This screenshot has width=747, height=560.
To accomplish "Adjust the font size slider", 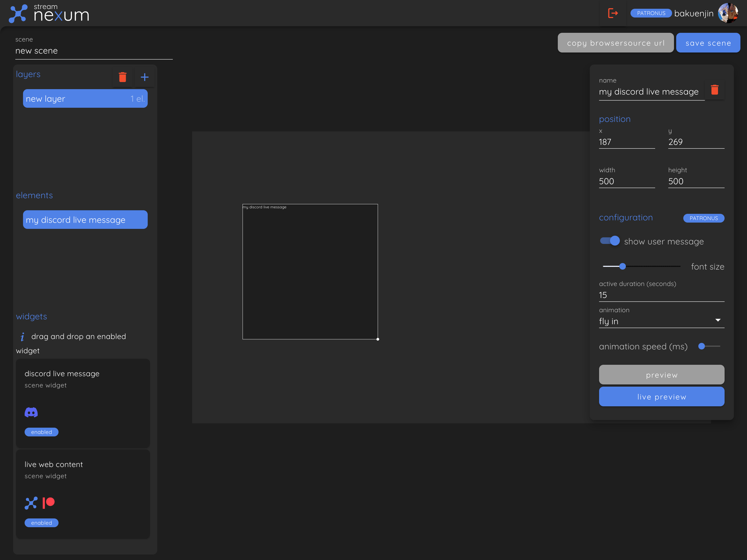I will coord(622,266).
